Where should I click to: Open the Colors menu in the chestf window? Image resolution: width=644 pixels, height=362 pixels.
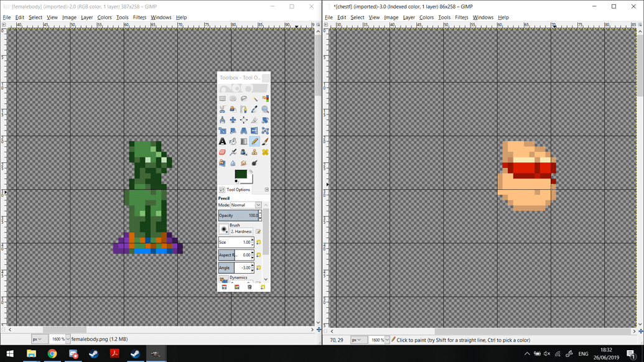(426, 17)
